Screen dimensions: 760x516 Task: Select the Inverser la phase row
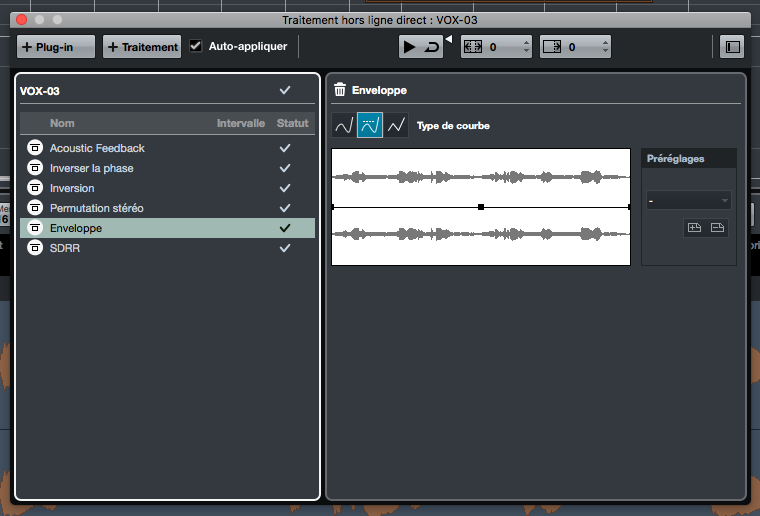tap(167, 168)
